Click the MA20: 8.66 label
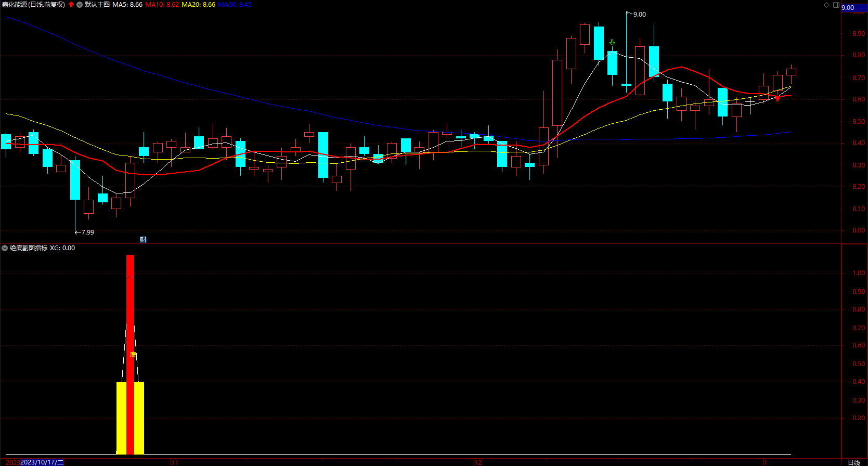This screenshot has height=466, width=868. coord(198,5)
